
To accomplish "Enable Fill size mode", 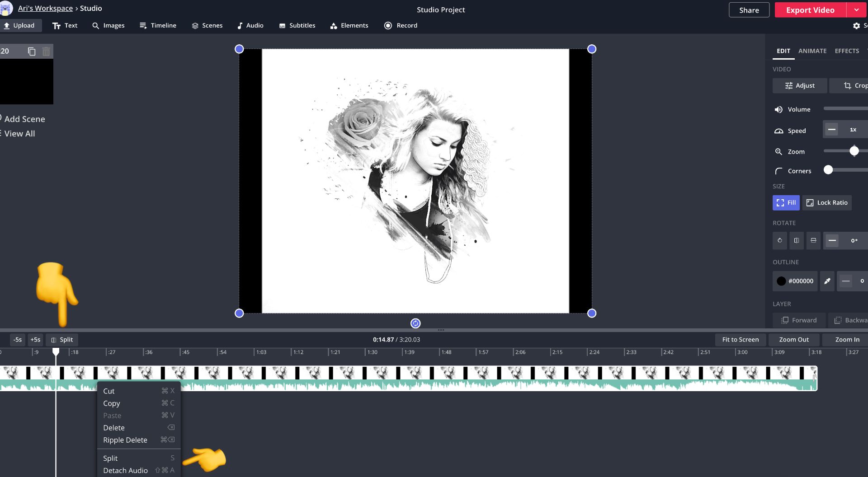I will coord(786,203).
